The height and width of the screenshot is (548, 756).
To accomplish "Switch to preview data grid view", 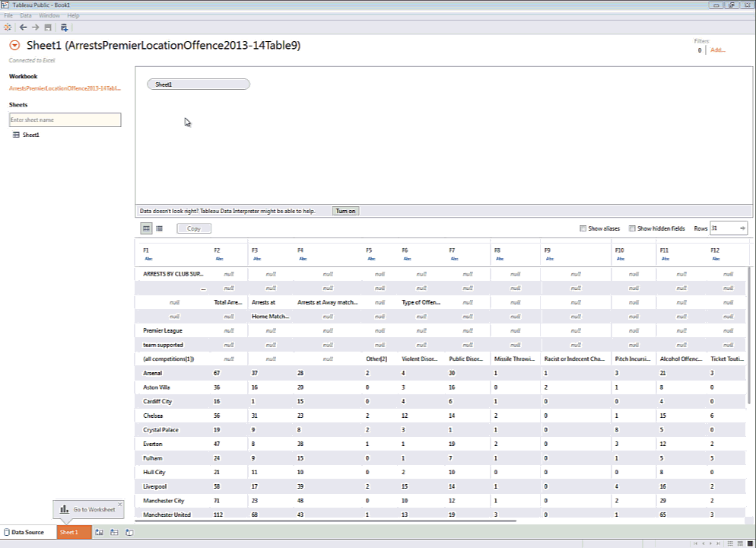I will pos(146,228).
